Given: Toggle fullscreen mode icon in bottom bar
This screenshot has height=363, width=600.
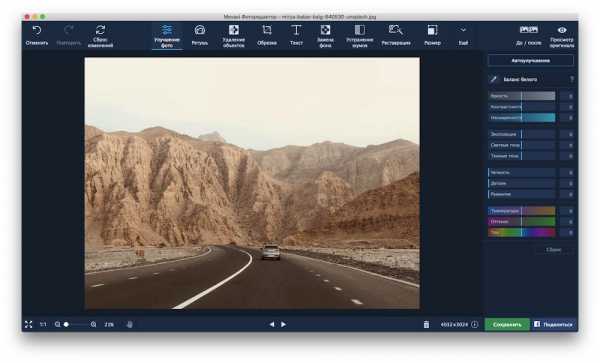Looking at the screenshot, I should pos(29,324).
